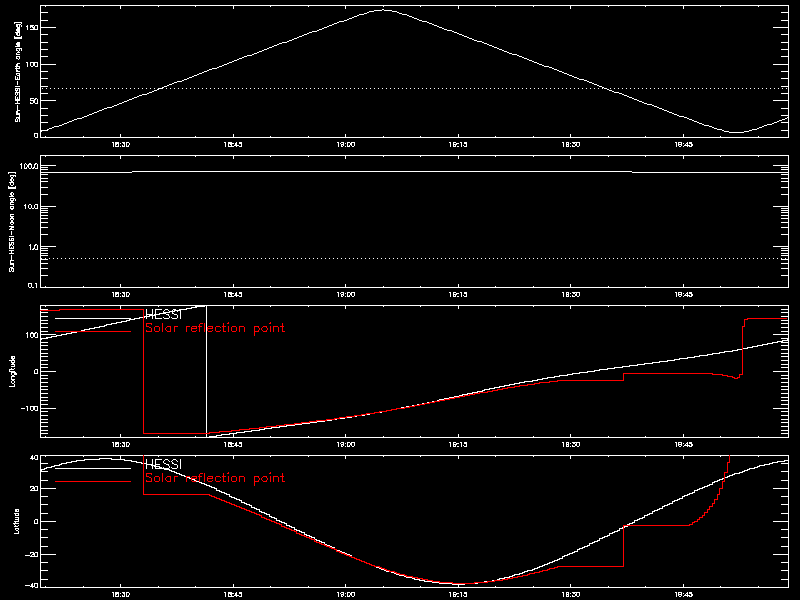The width and height of the screenshot is (800, 600).
Task: Click the 18:30 time label under Earth angle plot
Action: coord(120,144)
